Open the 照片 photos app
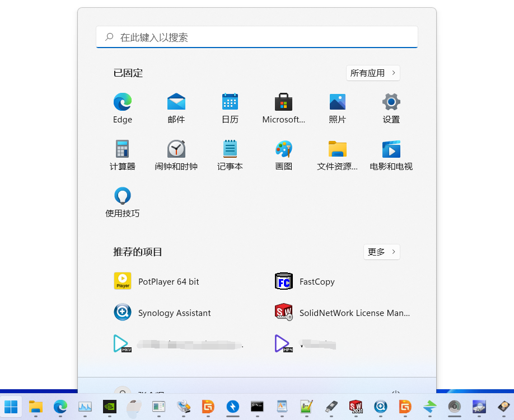Screen dimensions: 514x420 point(337,108)
